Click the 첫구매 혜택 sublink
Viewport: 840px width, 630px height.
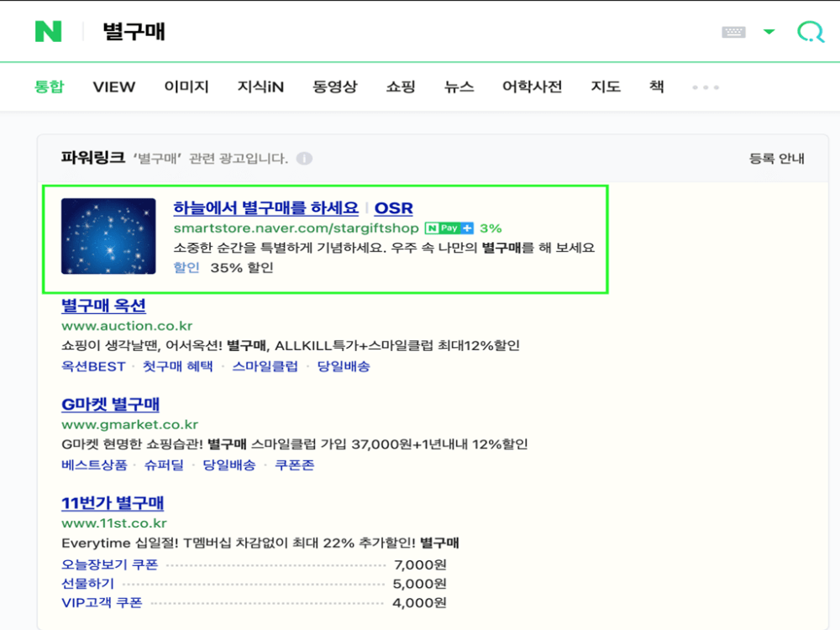pyautogui.click(x=178, y=366)
